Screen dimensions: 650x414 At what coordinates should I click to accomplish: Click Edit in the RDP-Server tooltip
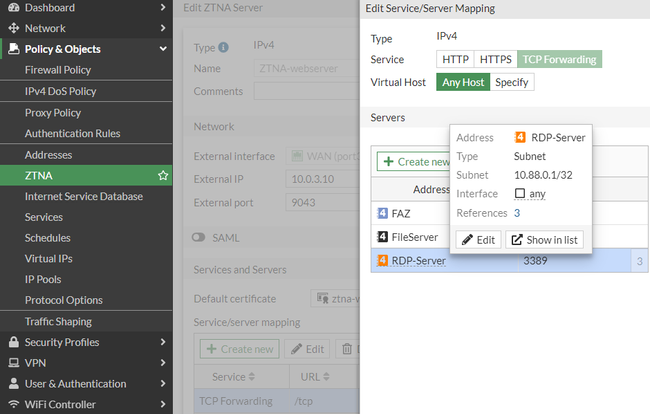[x=478, y=240]
